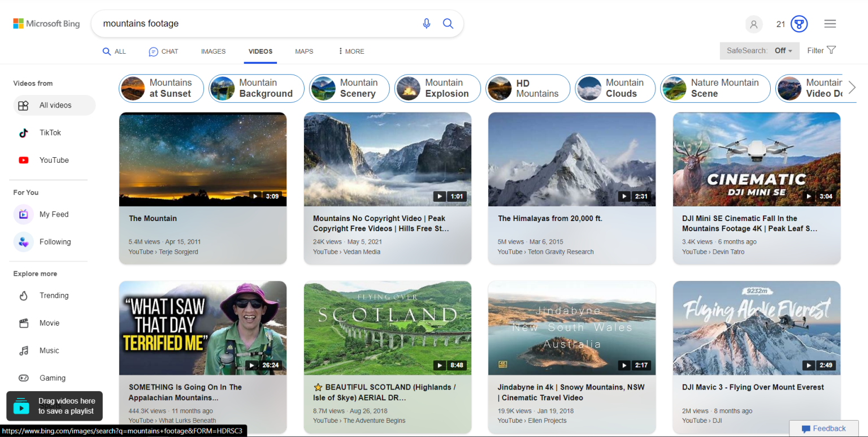Image resolution: width=868 pixels, height=437 pixels.
Task: Click the magnifying glass search icon
Action: pyautogui.click(x=448, y=23)
